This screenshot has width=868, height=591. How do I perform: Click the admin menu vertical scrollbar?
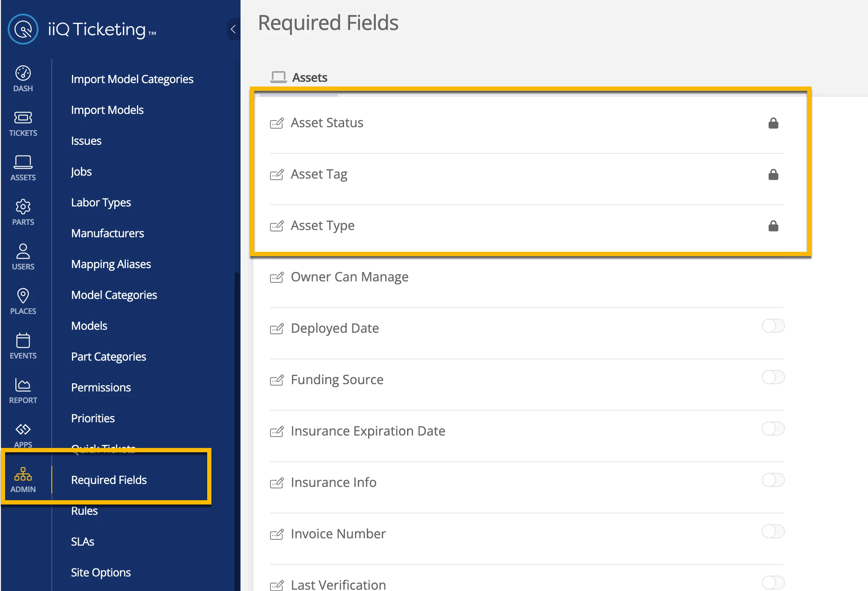(237, 428)
